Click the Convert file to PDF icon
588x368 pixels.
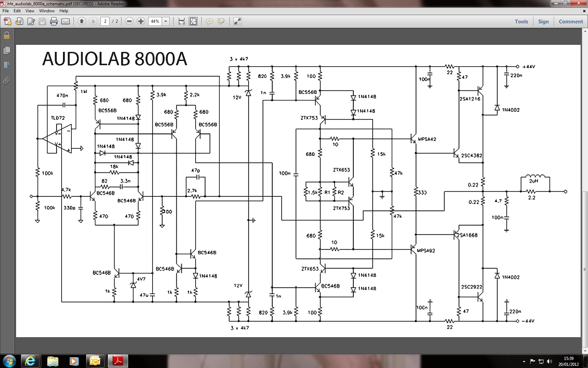[x=19, y=21]
